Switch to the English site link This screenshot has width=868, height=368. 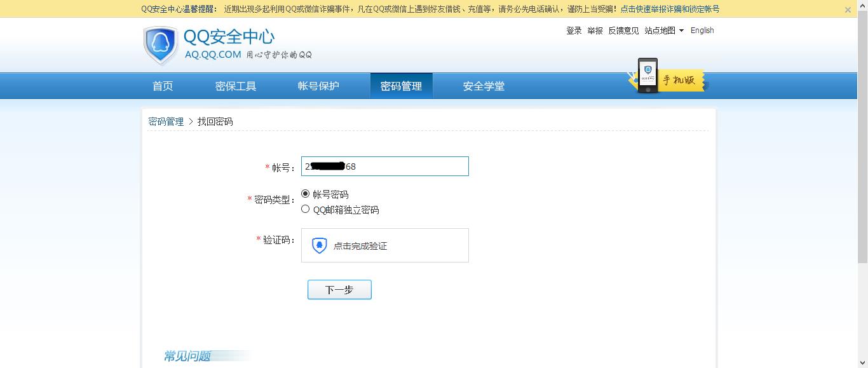pos(702,31)
